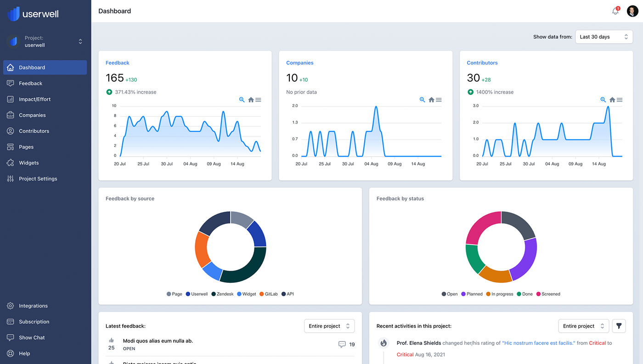Image resolution: width=643 pixels, height=364 pixels.
Task: Click the home icon on the Companies chart
Action: click(x=431, y=100)
